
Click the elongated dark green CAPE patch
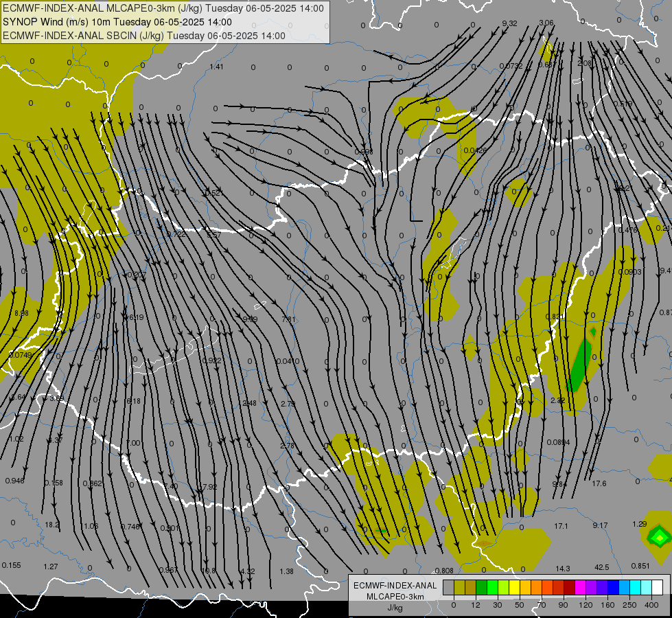click(579, 365)
